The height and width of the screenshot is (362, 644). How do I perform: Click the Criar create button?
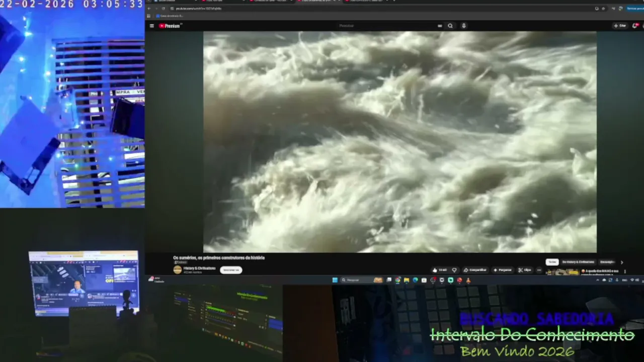point(620,26)
